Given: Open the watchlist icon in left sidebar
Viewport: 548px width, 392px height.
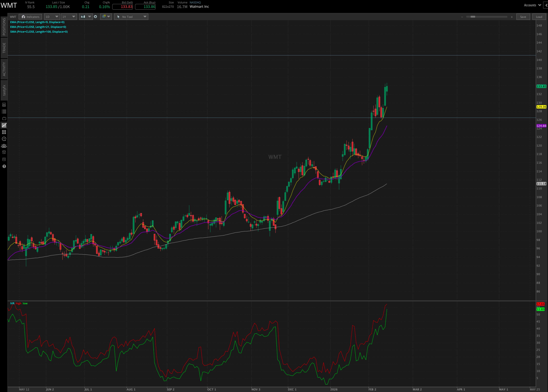Looking at the screenshot, I should tap(4, 111).
